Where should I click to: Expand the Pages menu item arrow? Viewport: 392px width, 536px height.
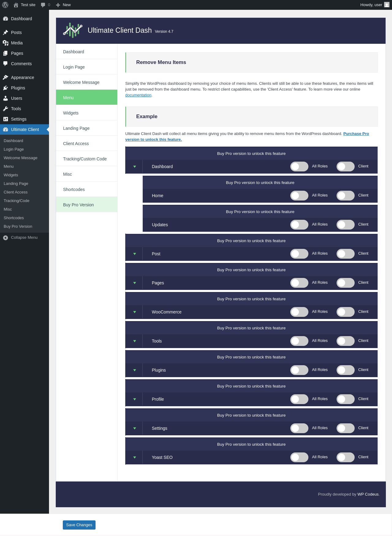134,283
